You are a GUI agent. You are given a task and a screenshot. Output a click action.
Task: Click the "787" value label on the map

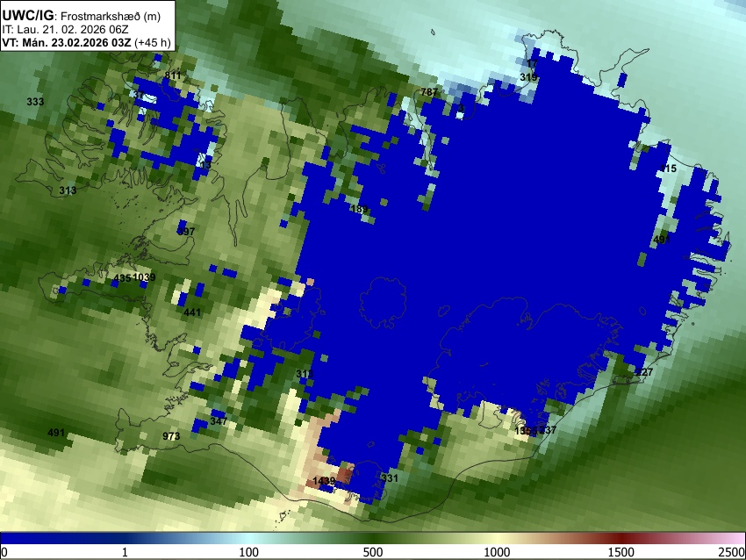click(x=429, y=92)
